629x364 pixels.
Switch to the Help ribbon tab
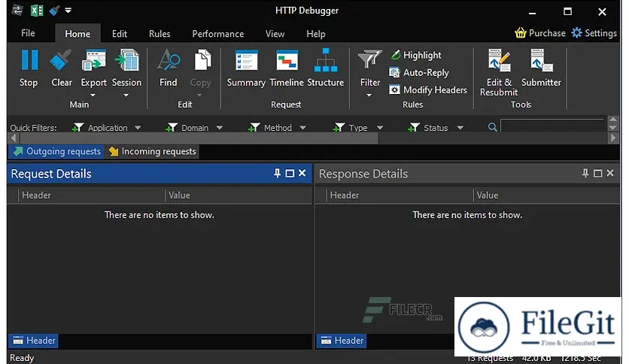pyautogui.click(x=316, y=34)
